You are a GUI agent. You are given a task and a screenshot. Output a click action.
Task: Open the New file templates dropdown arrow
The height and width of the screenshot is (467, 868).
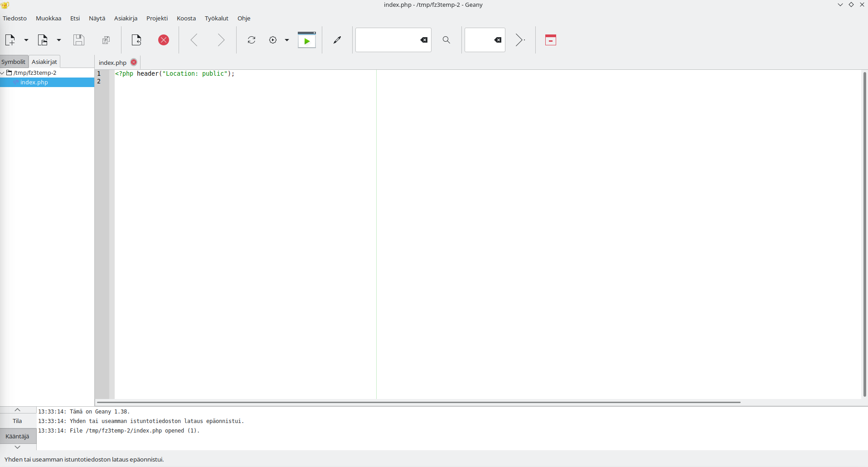26,40
